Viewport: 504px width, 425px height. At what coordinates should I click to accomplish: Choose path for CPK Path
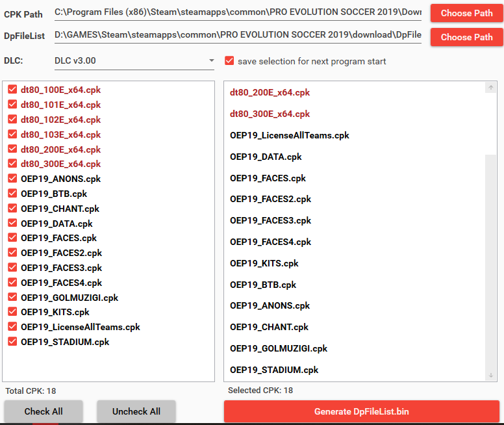point(466,13)
